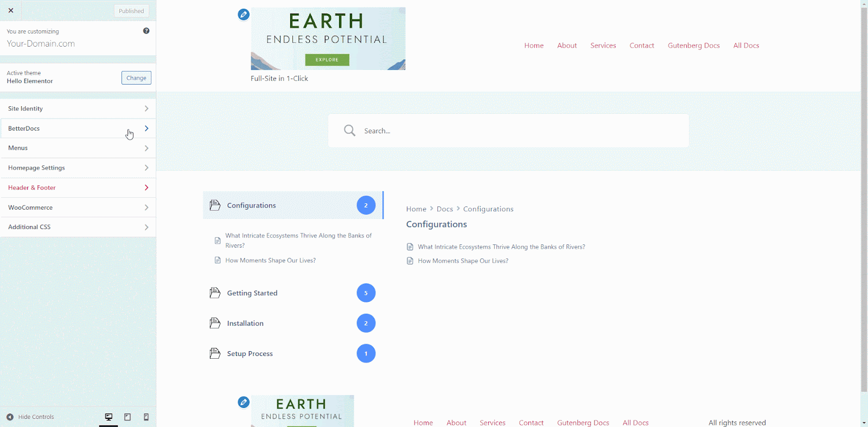
Task: Click the folder icon next to Installation
Action: click(x=215, y=324)
